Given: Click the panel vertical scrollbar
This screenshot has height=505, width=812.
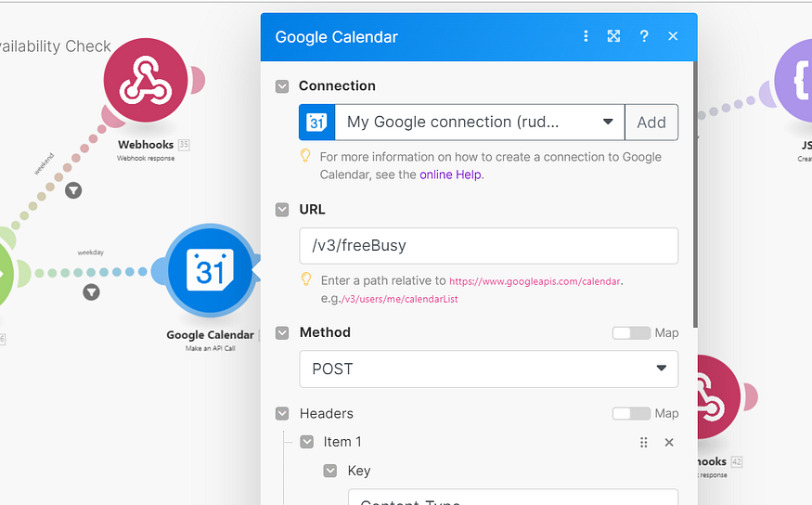Looking at the screenshot, I should point(695,194).
